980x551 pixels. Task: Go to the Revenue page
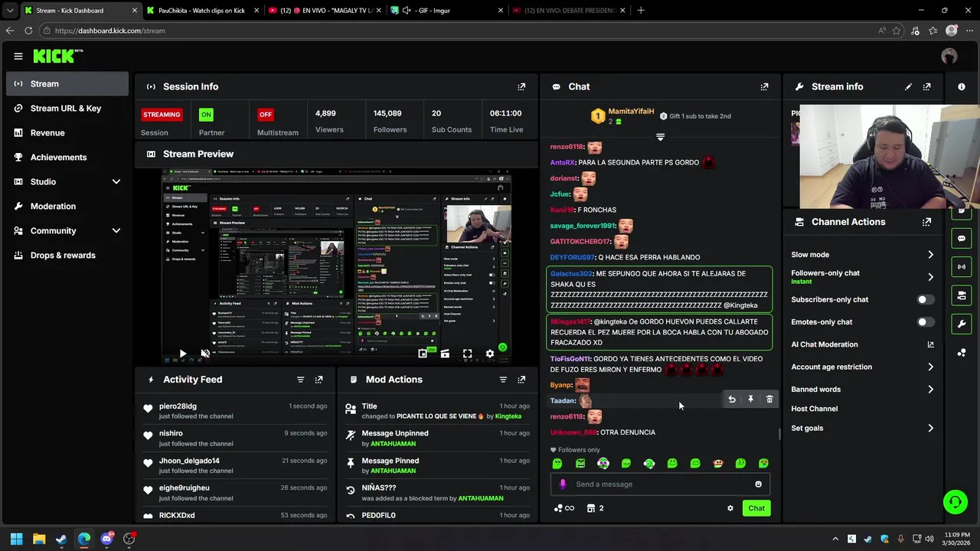click(x=67, y=133)
